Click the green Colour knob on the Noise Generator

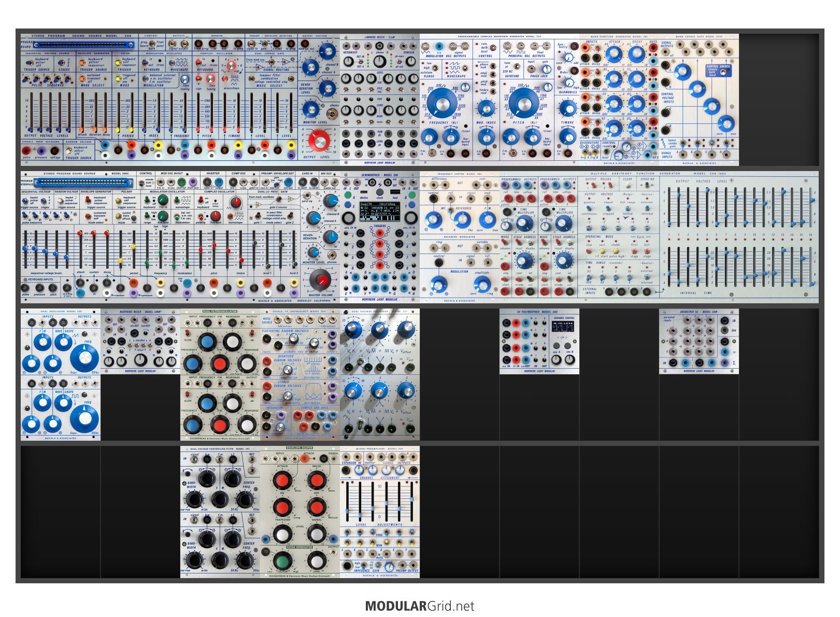coord(282,561)
